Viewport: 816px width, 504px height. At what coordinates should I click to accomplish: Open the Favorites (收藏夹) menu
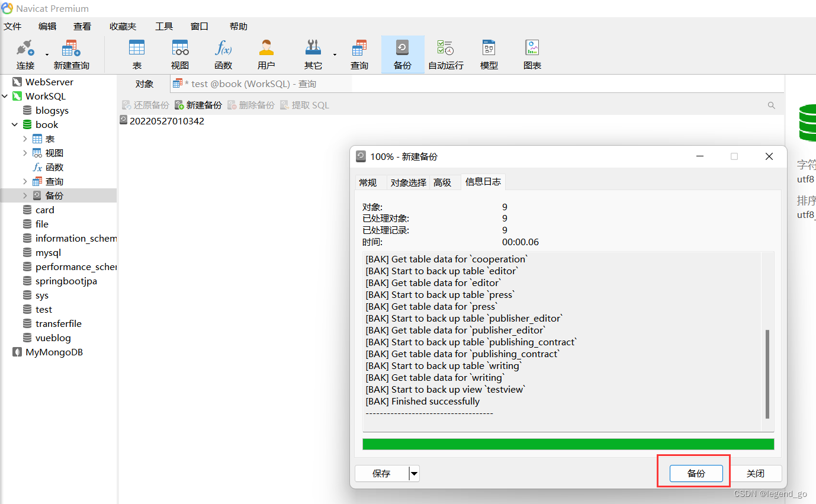[x=123, y=26]
